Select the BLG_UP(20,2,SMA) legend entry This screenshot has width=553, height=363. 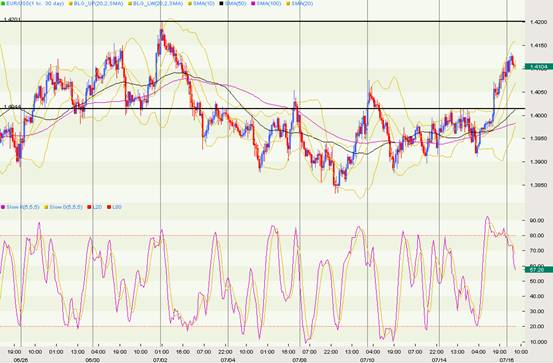click(x=96, y=4)
